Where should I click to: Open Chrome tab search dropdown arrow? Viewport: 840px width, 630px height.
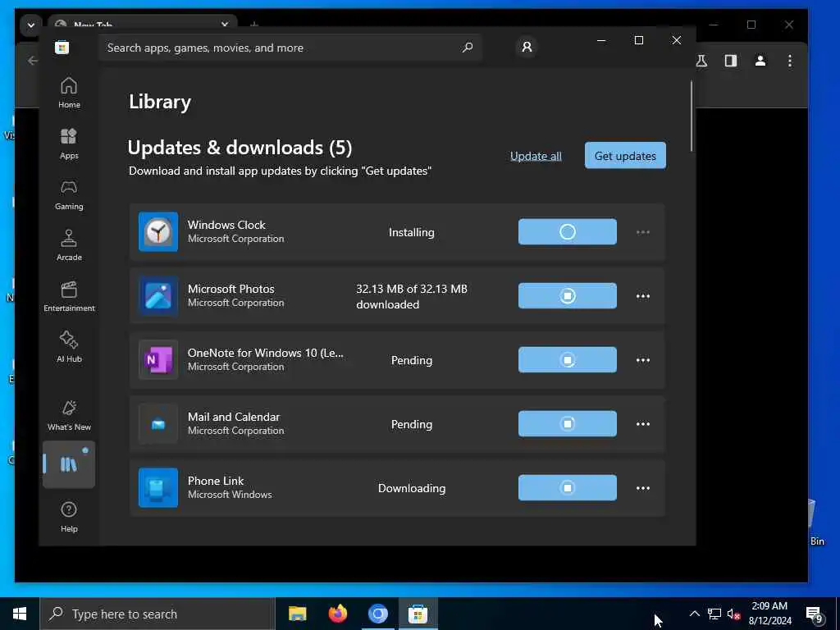[31, 25]
